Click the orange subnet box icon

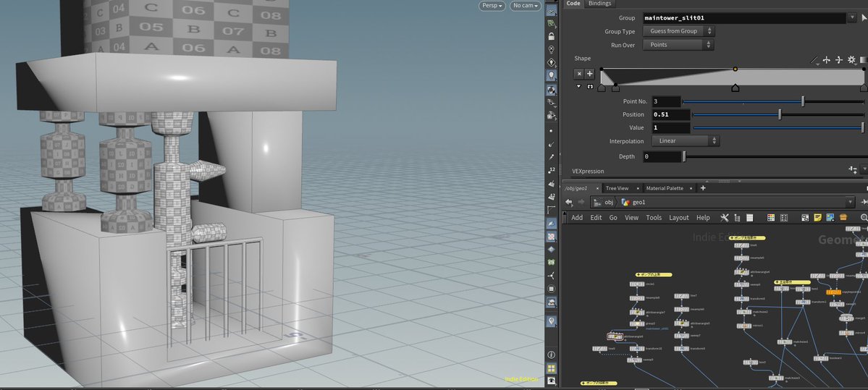click(843, 218)
